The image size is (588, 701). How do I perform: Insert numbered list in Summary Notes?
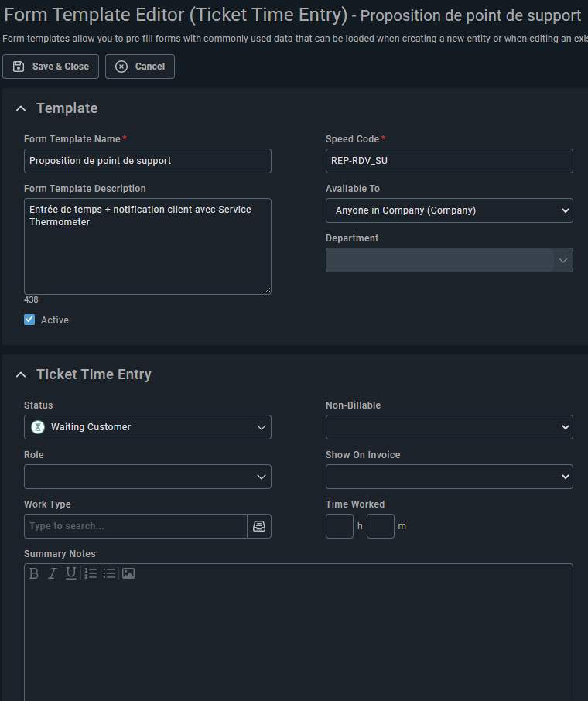(91, 573)
